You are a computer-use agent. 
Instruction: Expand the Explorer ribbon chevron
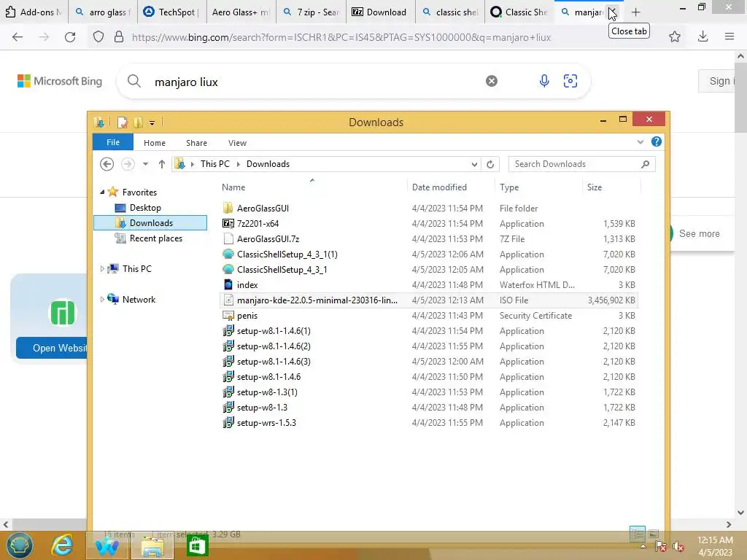(640, 142)
